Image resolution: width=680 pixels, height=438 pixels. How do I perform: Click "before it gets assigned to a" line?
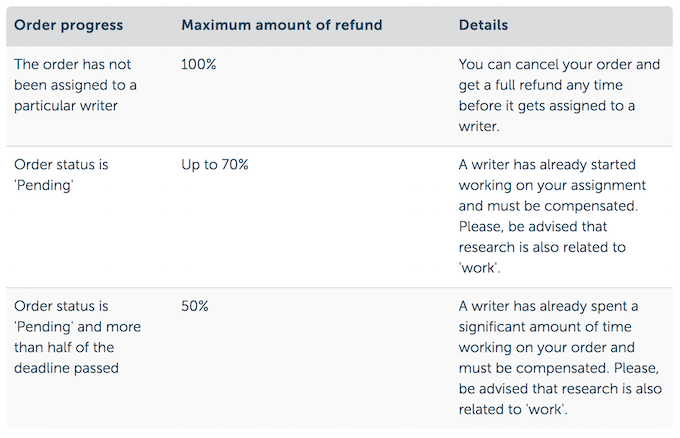click(547, 106)
